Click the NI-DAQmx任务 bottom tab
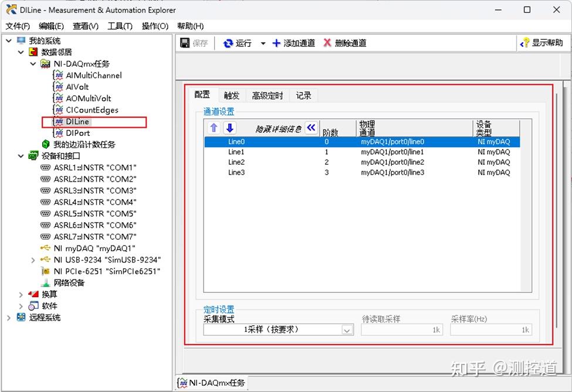The width and height of the screenshot is (572, 392). pyautogui.click(x=212, y=383)
